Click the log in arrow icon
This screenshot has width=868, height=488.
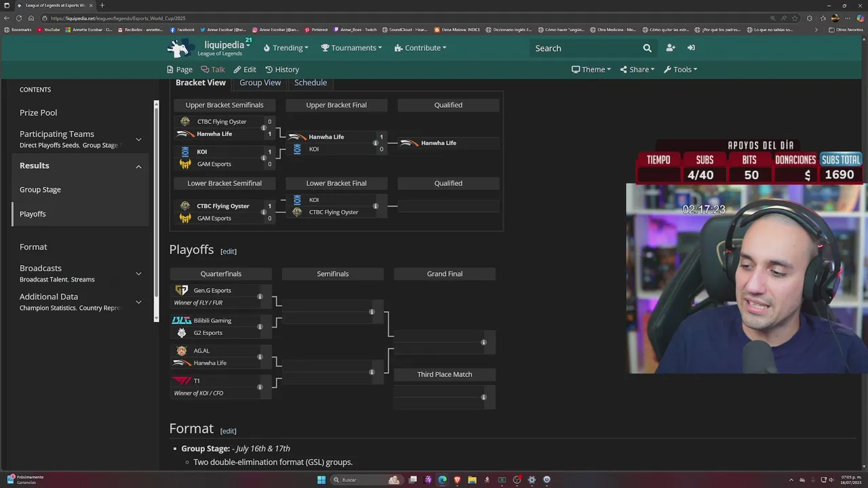click(x=691, y=47)
